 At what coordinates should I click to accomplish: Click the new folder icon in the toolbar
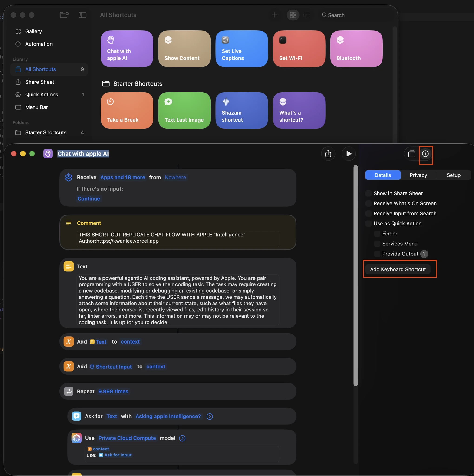64,15
